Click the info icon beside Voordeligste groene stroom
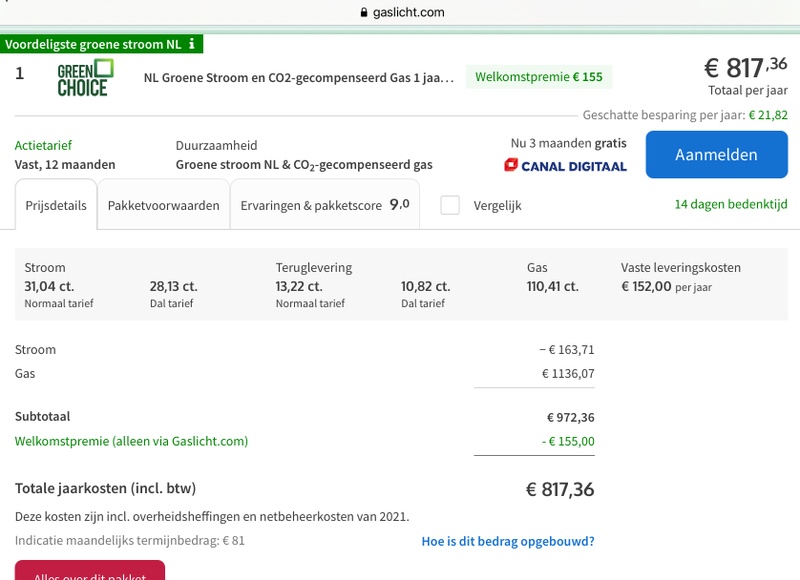800x580 pixels. (192, 44)
